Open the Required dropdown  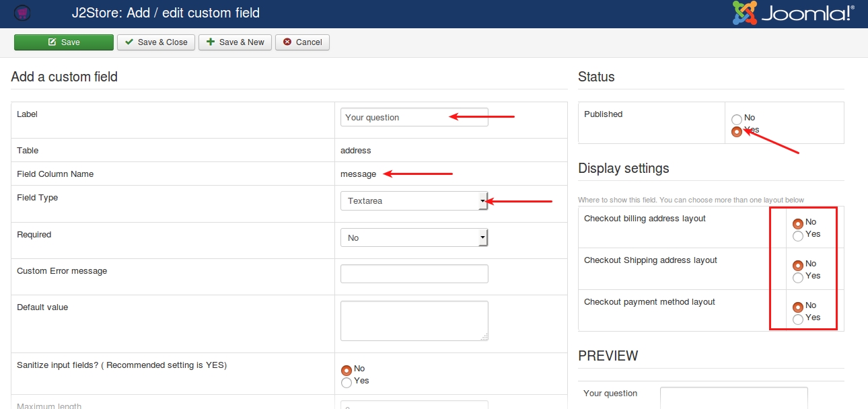pyautogui.click(x=414, y=237)
